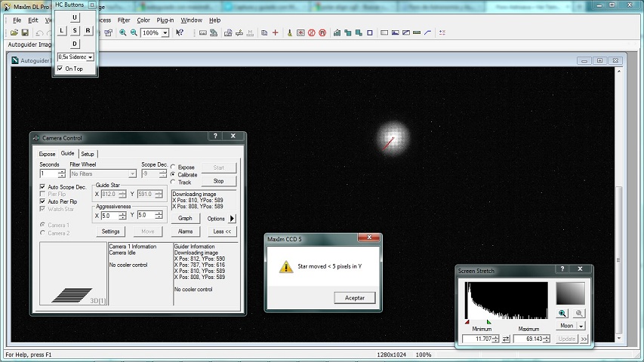This screenshot has height=362, width=644.
Task: Select the Track radio button
Action: (174, 183)
